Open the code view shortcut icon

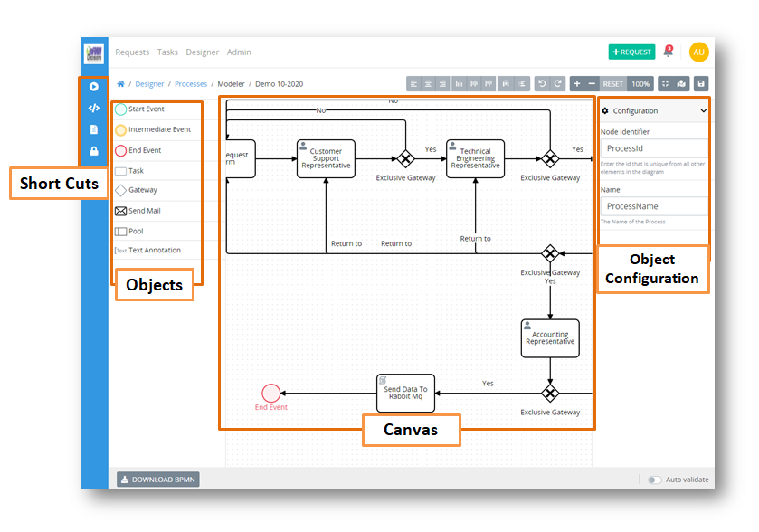click(94, 108)
